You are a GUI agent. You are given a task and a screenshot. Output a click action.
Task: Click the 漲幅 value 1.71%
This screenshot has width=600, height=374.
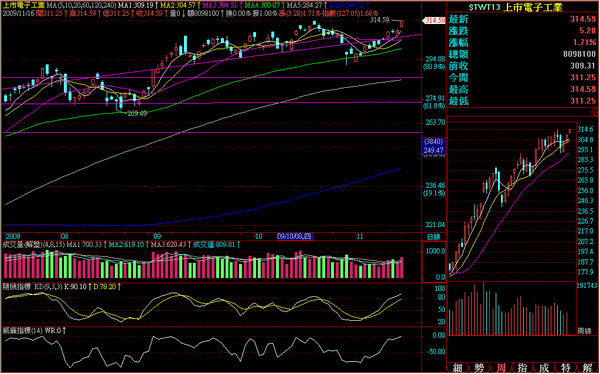[585, 42]
